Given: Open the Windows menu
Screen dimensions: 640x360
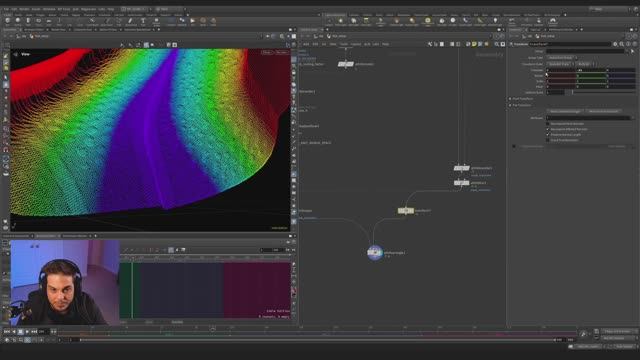Looking at the screenshot, I should click(49, 9).
